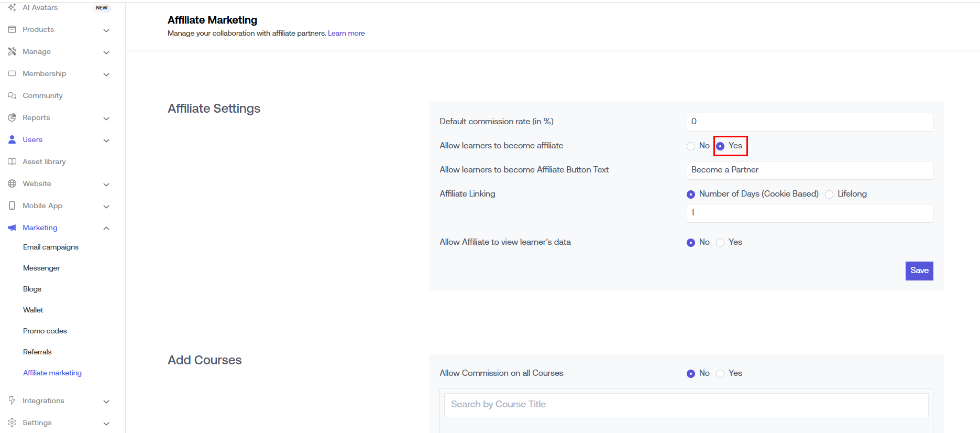Open Promo codes in the Marketing submenu

(x=45, y=331)
